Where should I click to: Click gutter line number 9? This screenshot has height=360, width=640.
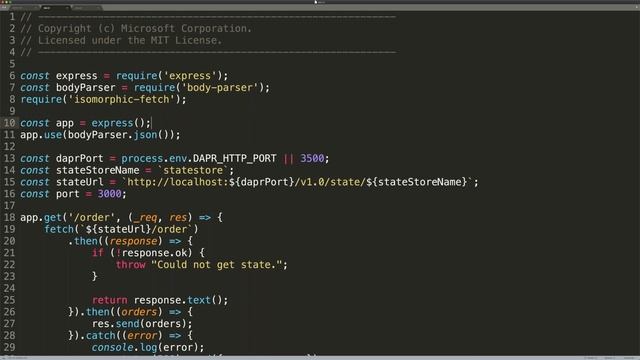(12, 111)
